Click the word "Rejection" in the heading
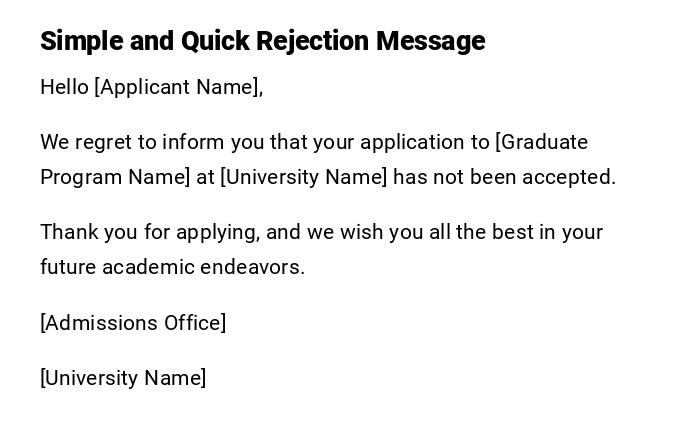 [313, 41]
